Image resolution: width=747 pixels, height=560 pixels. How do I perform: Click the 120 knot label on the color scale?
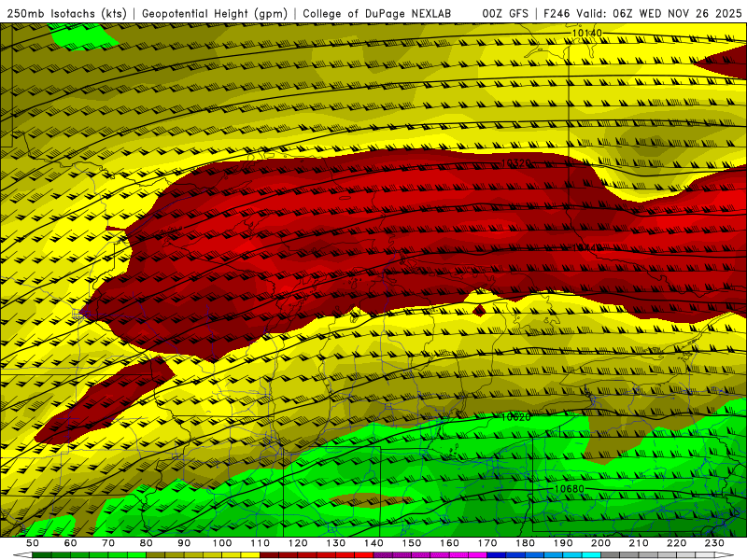coord(298,543)
